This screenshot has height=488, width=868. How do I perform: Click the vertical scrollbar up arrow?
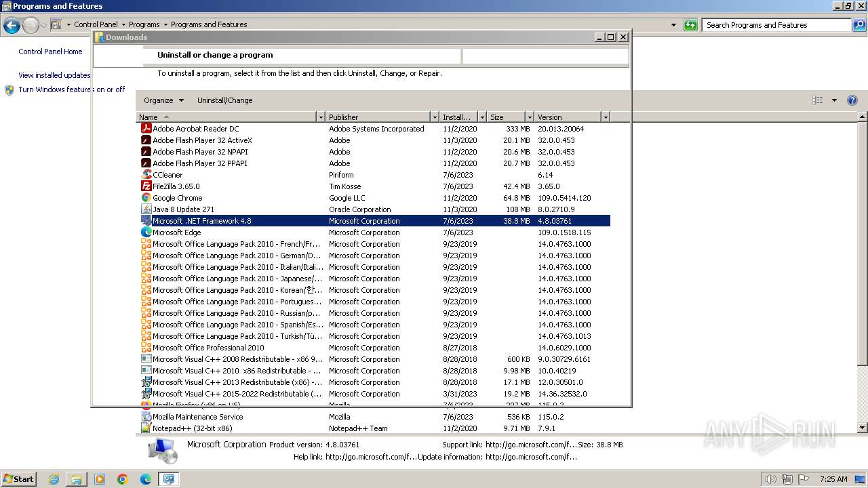(x=863, y=117)
